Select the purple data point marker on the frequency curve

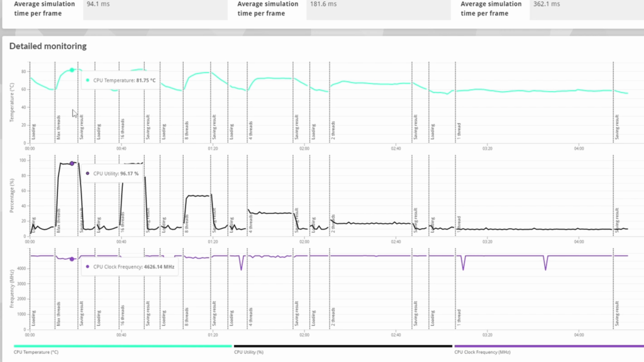point(72,258)
